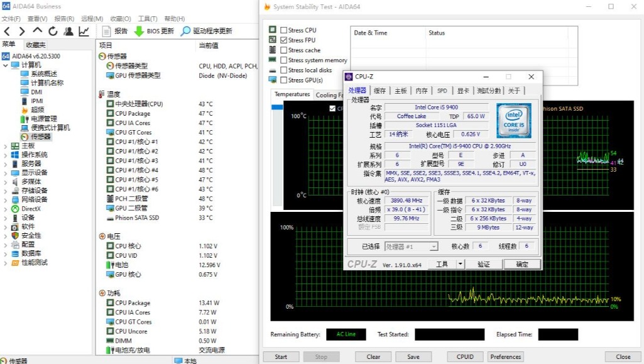
Task: Click the Up arrow in AIDA64 toolbar
Action: 37,31
